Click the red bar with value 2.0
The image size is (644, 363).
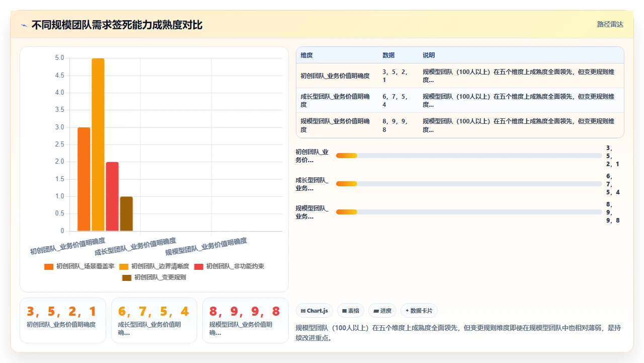coord(112,196)
